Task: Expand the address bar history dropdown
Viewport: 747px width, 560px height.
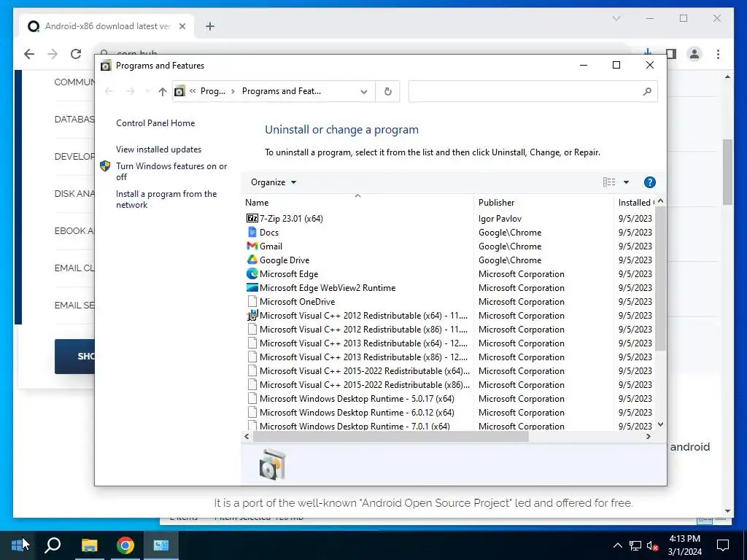Action: [x=363, y=91]
